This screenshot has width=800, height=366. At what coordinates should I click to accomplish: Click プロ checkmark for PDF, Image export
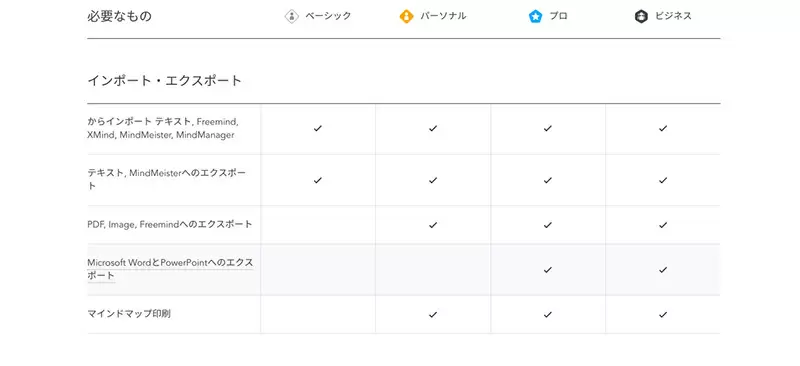tap(548, 225)
